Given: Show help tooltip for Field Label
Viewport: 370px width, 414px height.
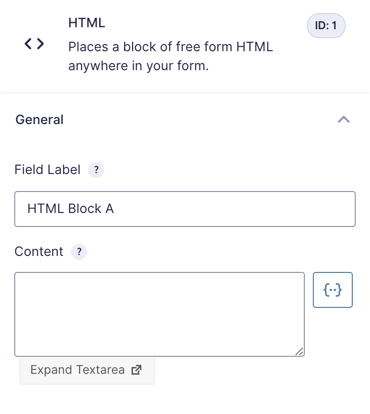Looking at the screenshot, I should click(96, 170).
